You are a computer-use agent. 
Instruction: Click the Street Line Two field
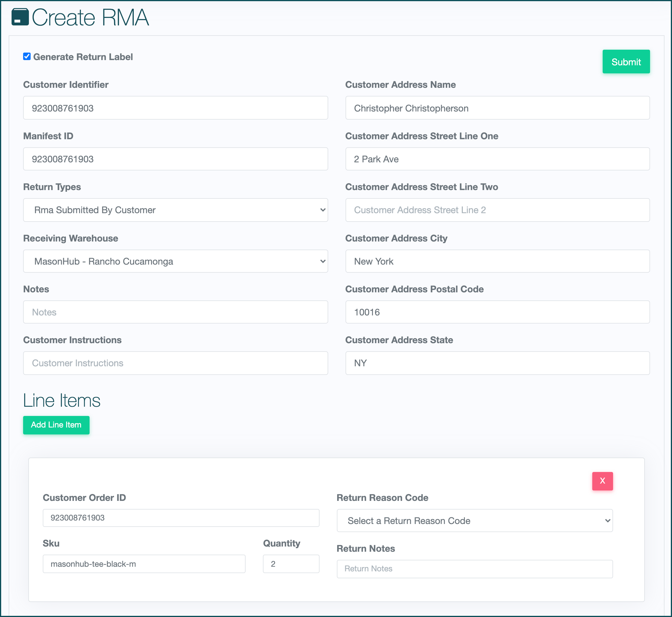pos(497,210)
